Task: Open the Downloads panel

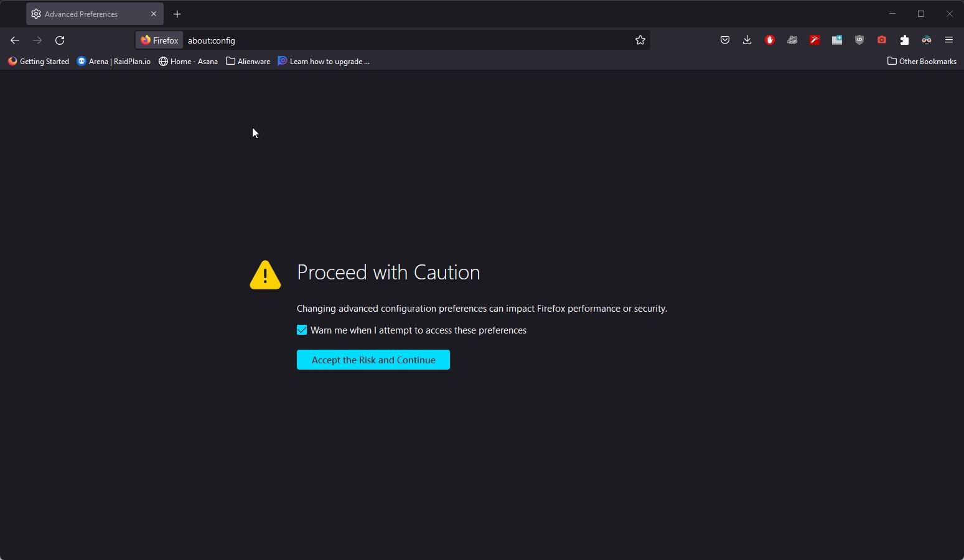Action: pyautogui.click(x=747, y=40)
